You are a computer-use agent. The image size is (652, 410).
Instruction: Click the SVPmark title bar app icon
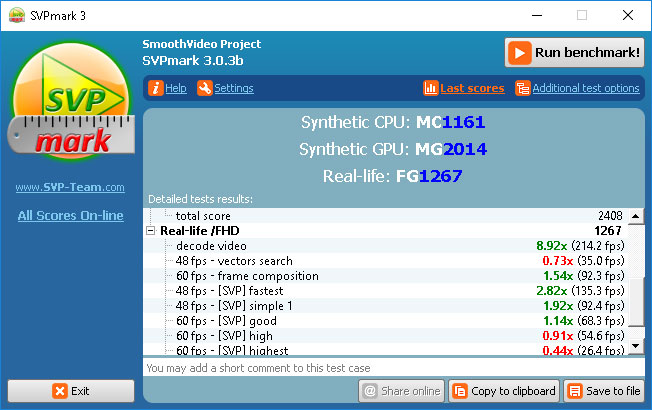click(x=17, y=15)
